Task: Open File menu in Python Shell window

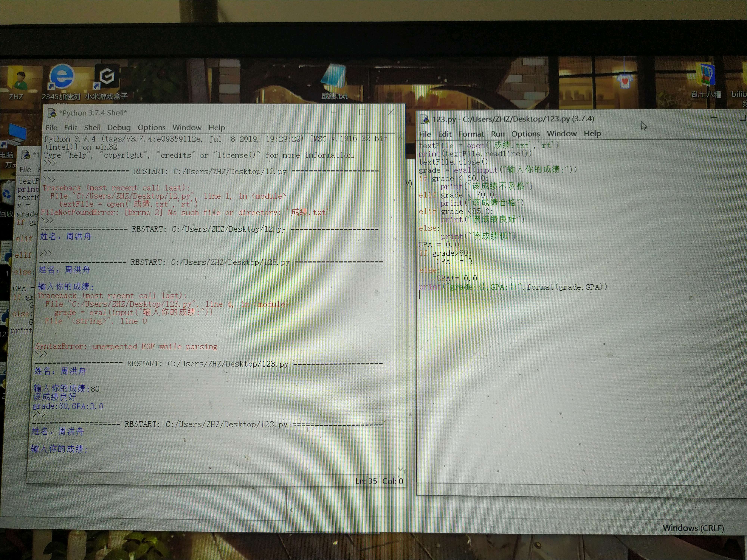Action: [x=51, y=128]
